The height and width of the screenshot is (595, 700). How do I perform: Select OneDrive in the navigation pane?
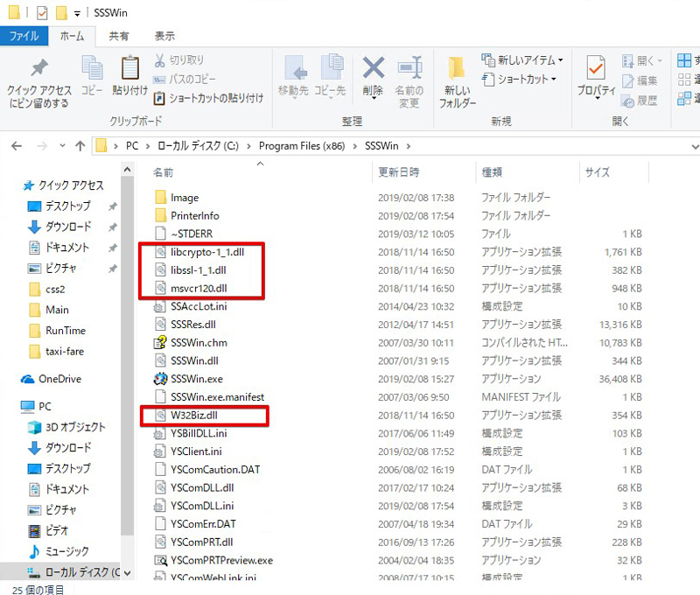point(59,379)
